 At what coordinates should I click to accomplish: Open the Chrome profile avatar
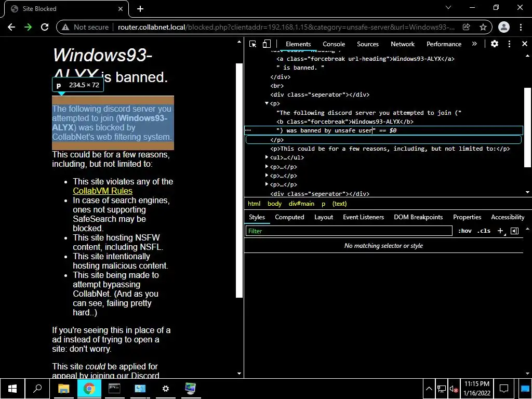504,27
